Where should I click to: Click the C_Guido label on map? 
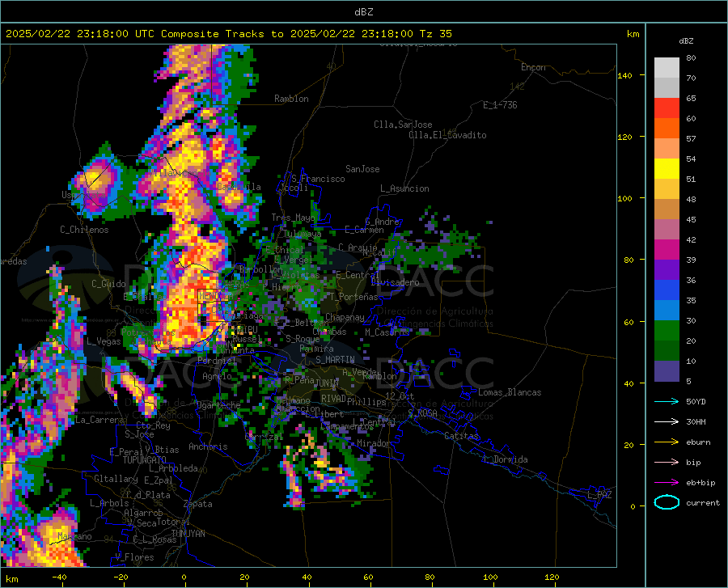(x=108, y=284)
